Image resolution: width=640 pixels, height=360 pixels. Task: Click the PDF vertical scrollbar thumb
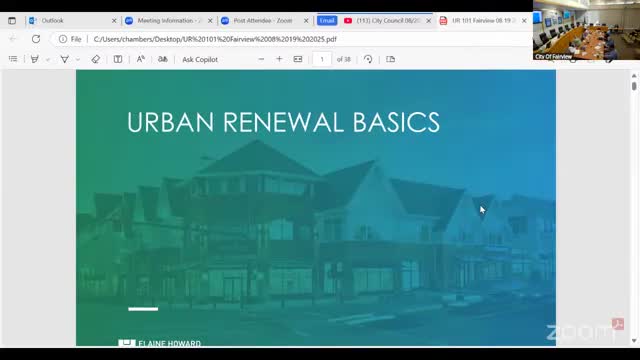coord(634,86)
